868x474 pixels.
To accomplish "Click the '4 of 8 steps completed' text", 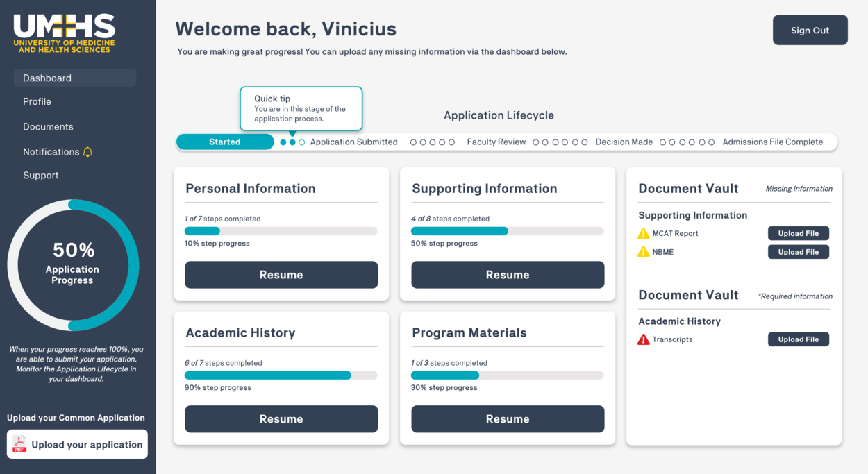I will pyautogui.click(x=451, y=219).
